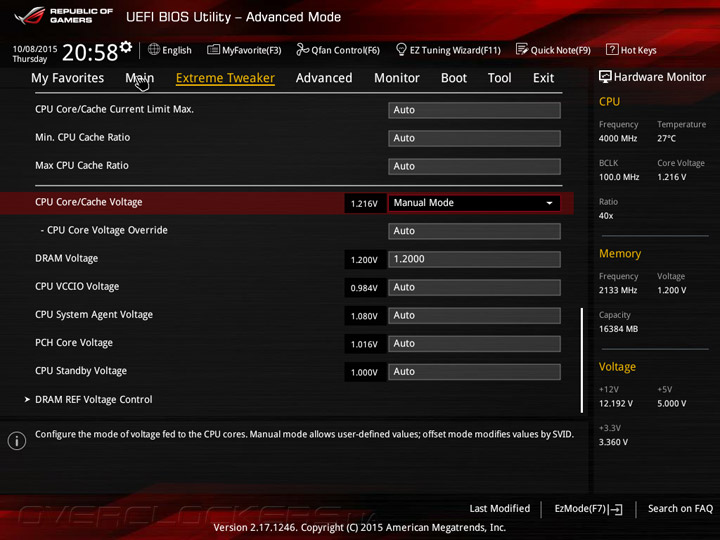
Task: View Last Modified settings
Action: pyautogui.click(x=500, y=508)
